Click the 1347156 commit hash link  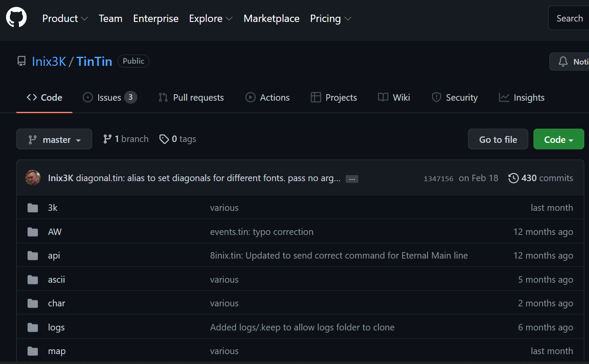(x=438, y=179)
